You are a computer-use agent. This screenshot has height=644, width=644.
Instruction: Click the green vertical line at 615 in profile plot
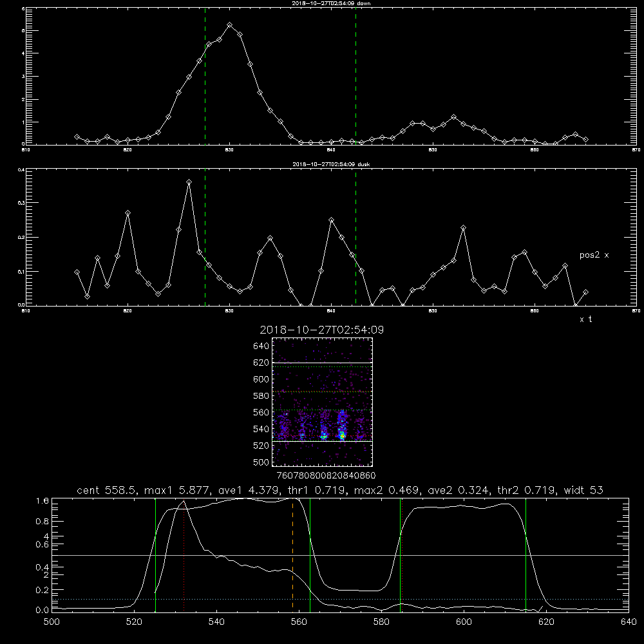point(526,554)
